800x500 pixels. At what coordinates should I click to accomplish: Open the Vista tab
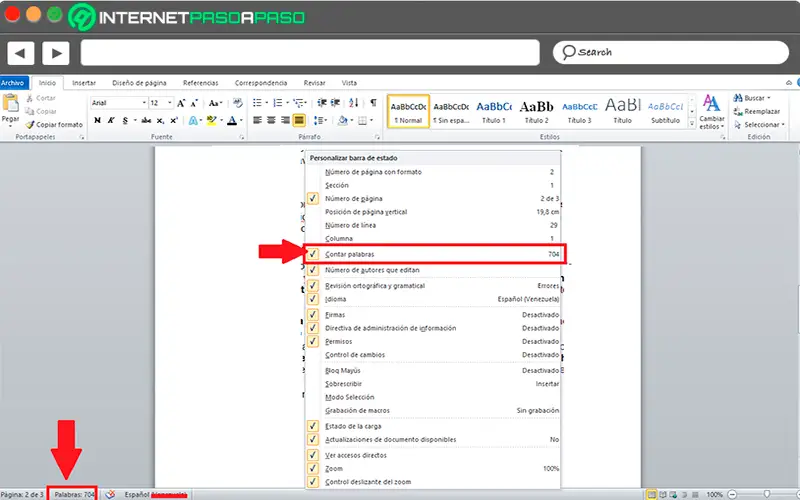click(x=349, y=83)
